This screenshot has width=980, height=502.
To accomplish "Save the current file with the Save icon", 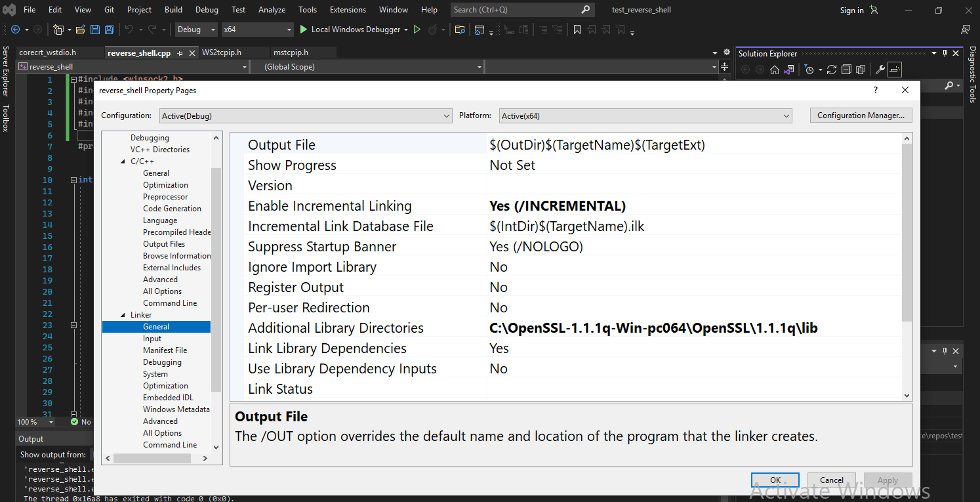I will click(x=95, y=30).
